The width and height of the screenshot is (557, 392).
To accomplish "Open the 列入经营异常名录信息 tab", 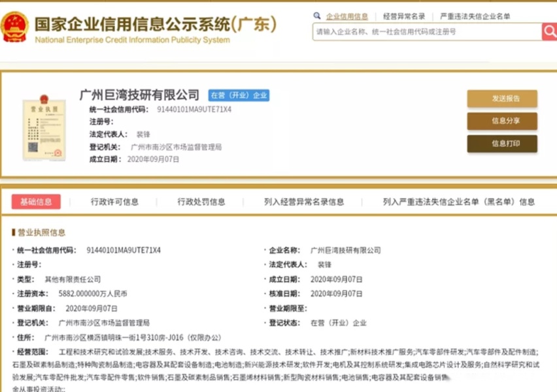I will [304, 202].
